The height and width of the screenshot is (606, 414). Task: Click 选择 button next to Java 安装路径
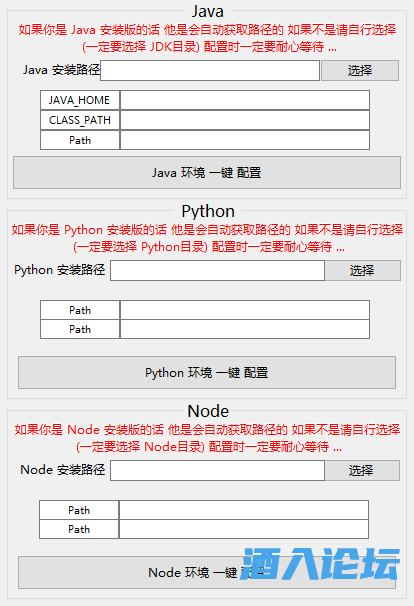[360, 70]
